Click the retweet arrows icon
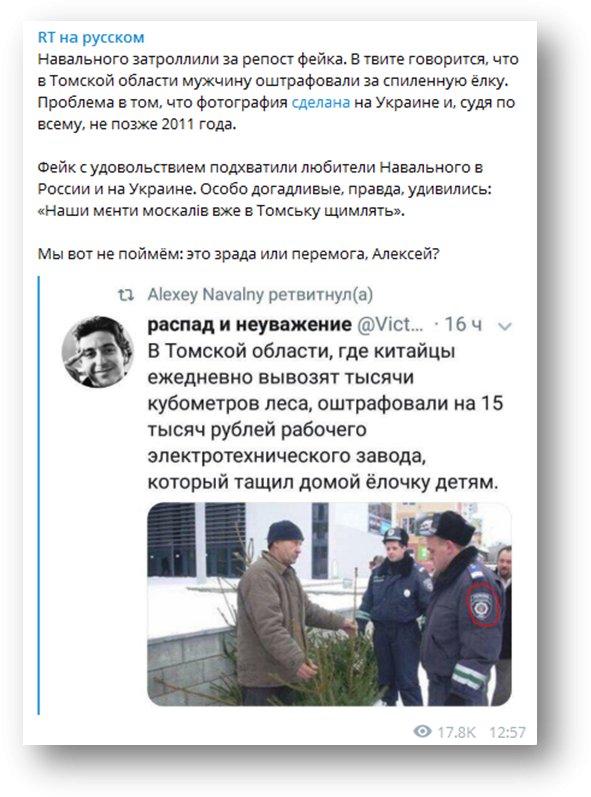Viewport: 591px width, 797px height. [x=126, y=294]
